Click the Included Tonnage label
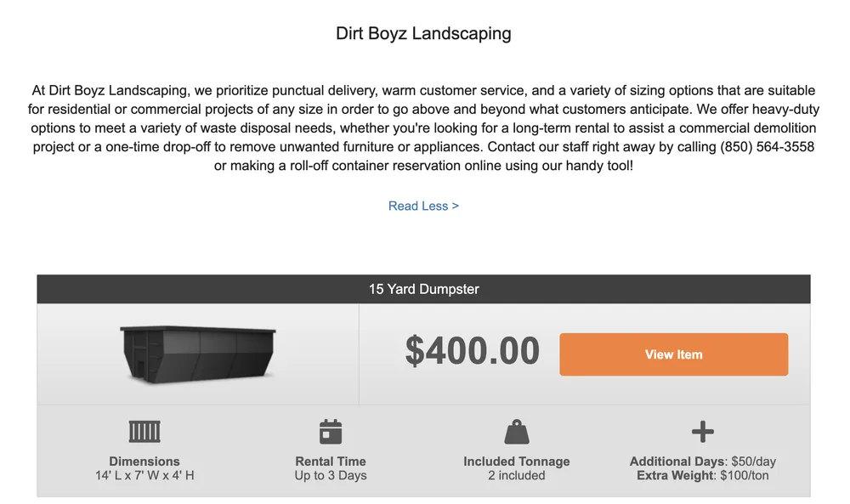The width and height of the screenshot is (850, 504). 517,462
